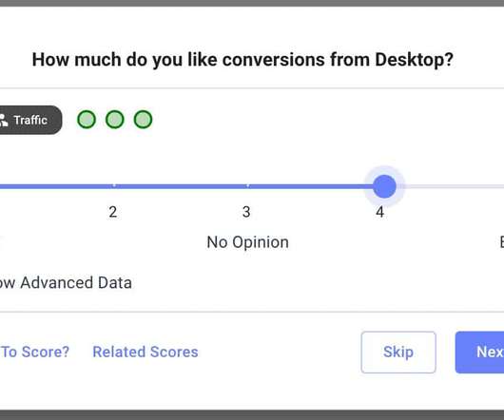Viewport: 504px width, 420px height.
Task: Go to the next question with Next
Action: pos(479,353)
